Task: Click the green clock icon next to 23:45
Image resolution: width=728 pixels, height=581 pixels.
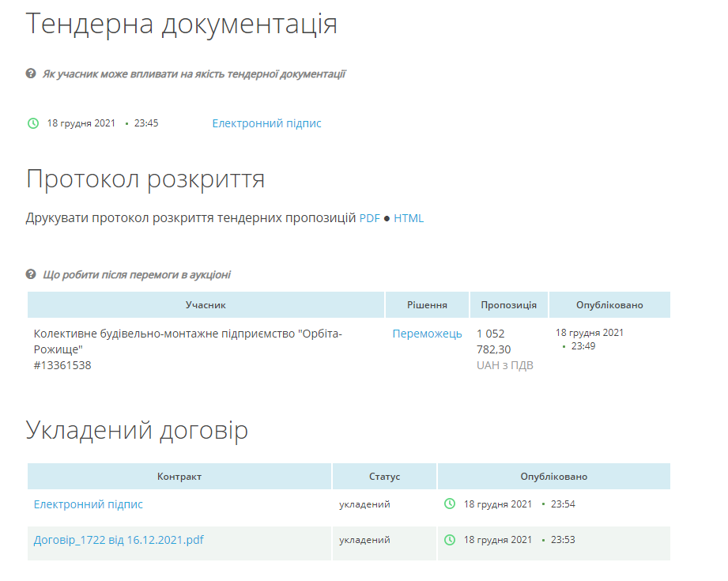Action: click(33, 123)
